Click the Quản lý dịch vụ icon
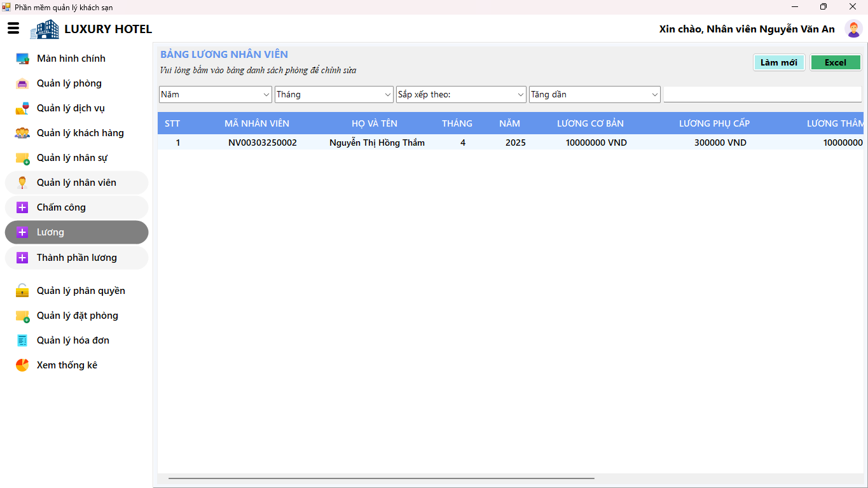This screenshot has height=488, width=868. [22, 108]
